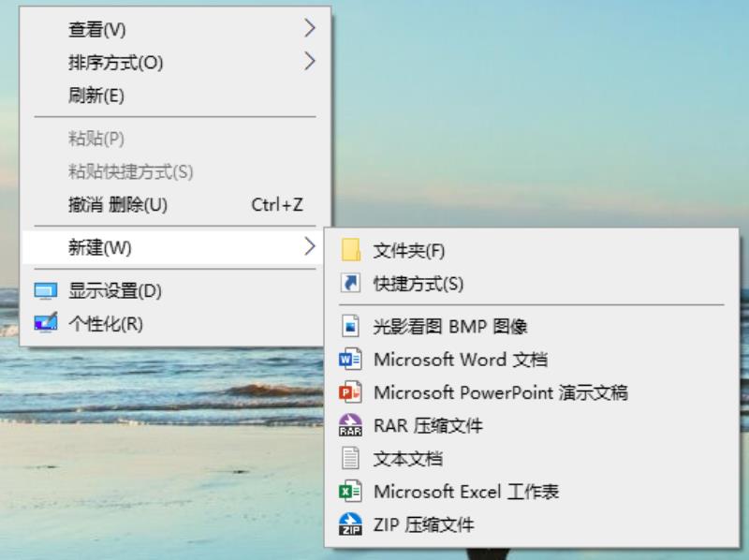
Task: Open the 排序方式(O) menu entry
Action: [x=175, y=62]
